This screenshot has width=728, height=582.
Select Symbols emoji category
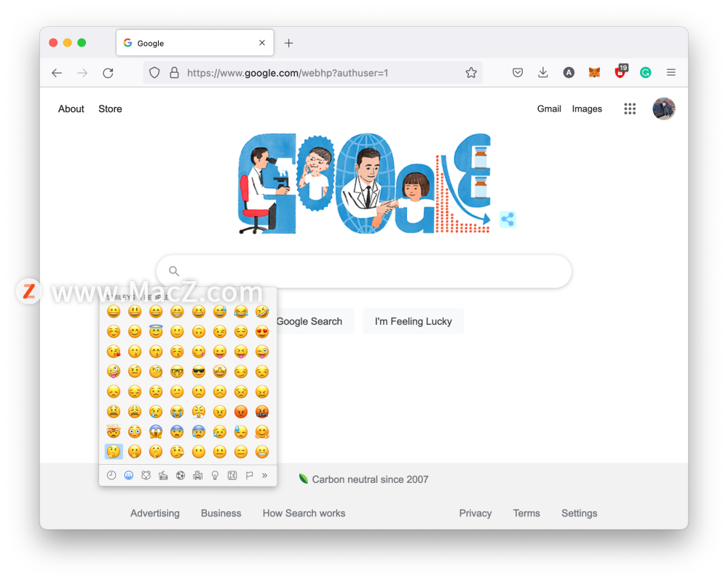coord(232,475)
